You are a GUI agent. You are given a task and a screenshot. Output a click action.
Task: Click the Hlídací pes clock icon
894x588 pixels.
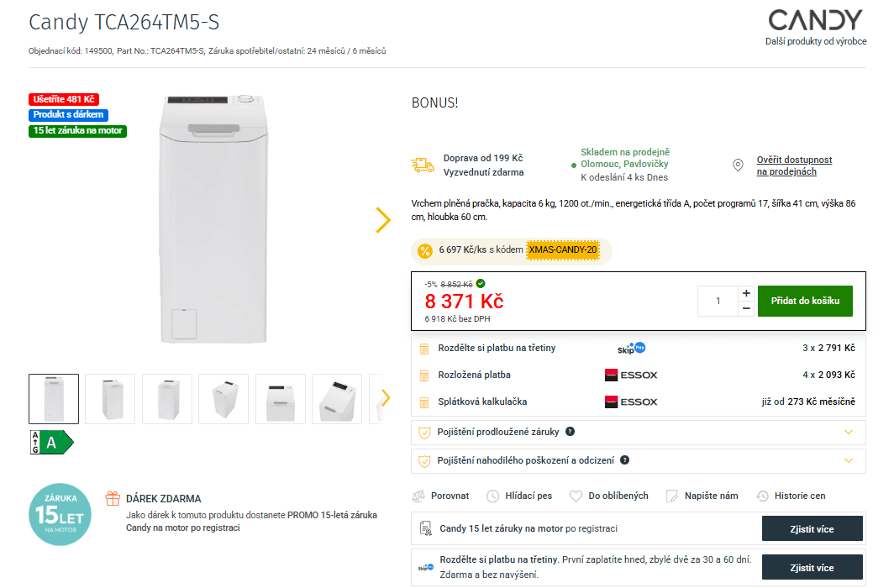tap(492, 496)
